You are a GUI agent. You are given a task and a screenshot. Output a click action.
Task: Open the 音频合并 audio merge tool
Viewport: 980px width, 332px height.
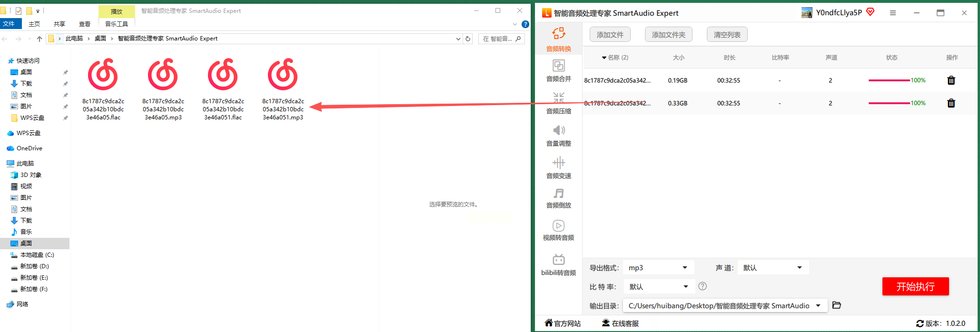(x=558, y=70)
